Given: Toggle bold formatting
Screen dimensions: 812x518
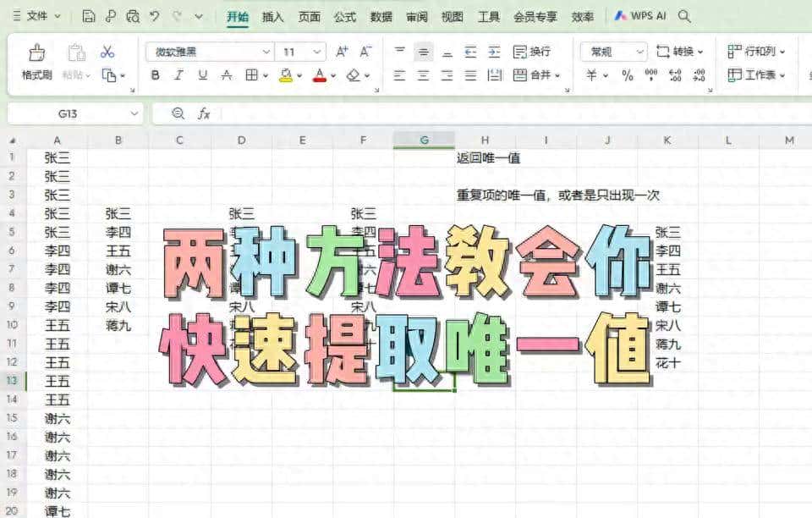Looking at the screenshot, I should pyautogui.click(x=156, y=75).
